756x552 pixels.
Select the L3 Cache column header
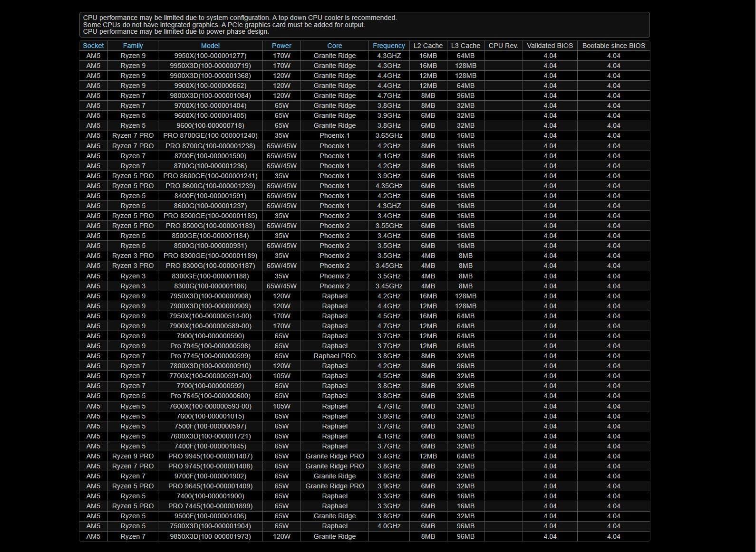tap(465, 46)
